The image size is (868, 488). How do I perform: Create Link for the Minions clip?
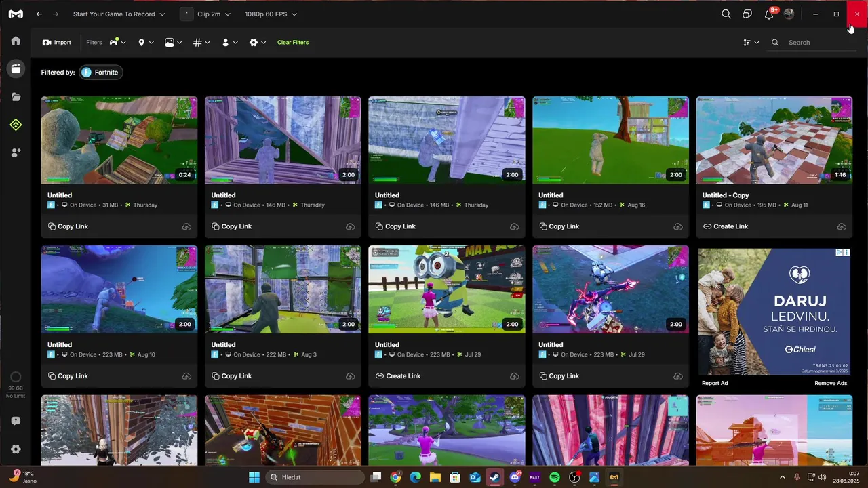click(x=398, y=376)
